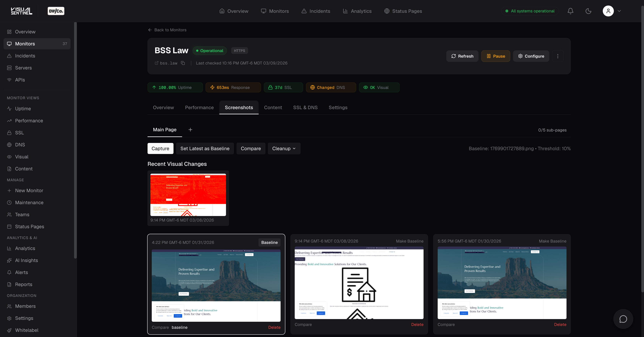The image size is (644, 337).
Task: Click the Visual Sentinel logo
Action: [x=22, y=11]
